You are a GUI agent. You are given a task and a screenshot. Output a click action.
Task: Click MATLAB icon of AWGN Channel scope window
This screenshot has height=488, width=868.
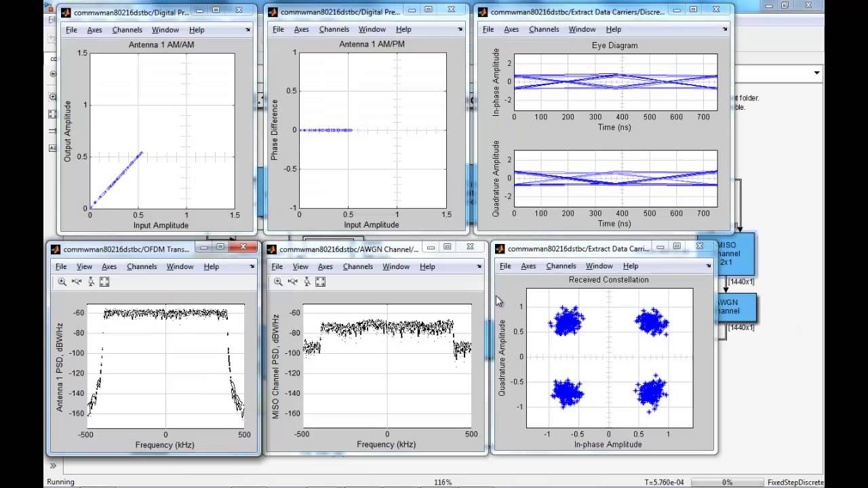(x=272, y=249)
